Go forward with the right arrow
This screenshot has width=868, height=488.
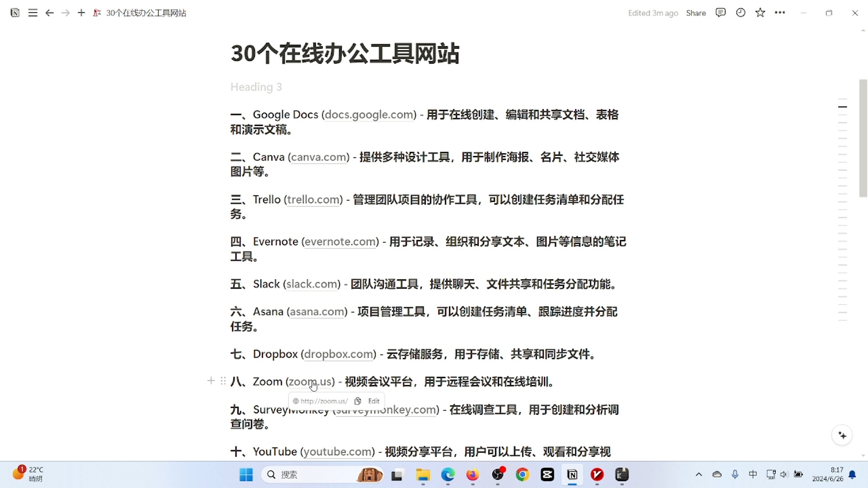[x=66, y=13]
